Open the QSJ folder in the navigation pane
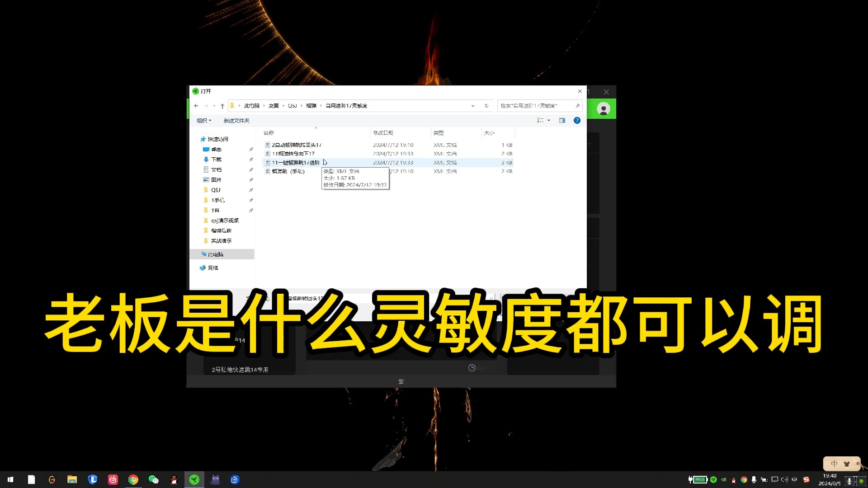 click(x=216, y=190)
